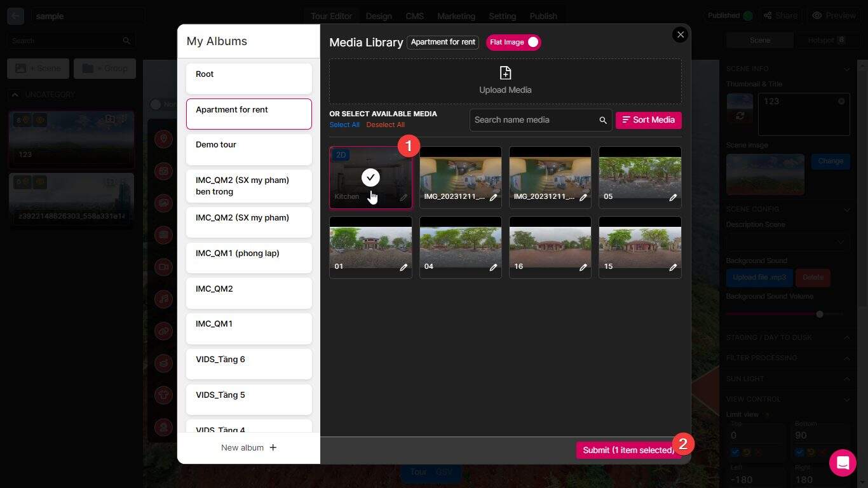The image size is (868, 488).
Task: Select the Demo tour album
Action: click(x=248, y=149)
